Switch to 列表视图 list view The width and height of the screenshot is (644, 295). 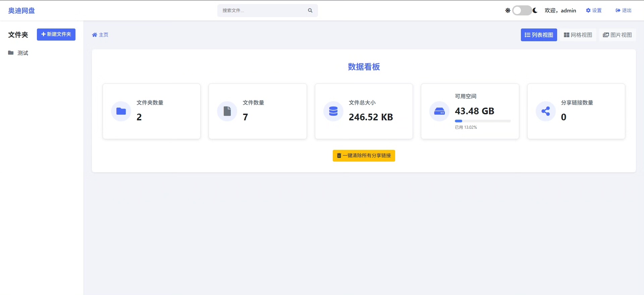pyautogui.click(x=539, y=35)
